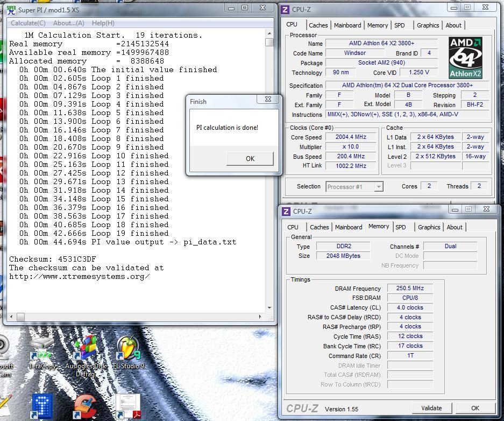Open About tab in bottom CPU-Z window
Screen dimensions: 504x421
tap(454, 227)
